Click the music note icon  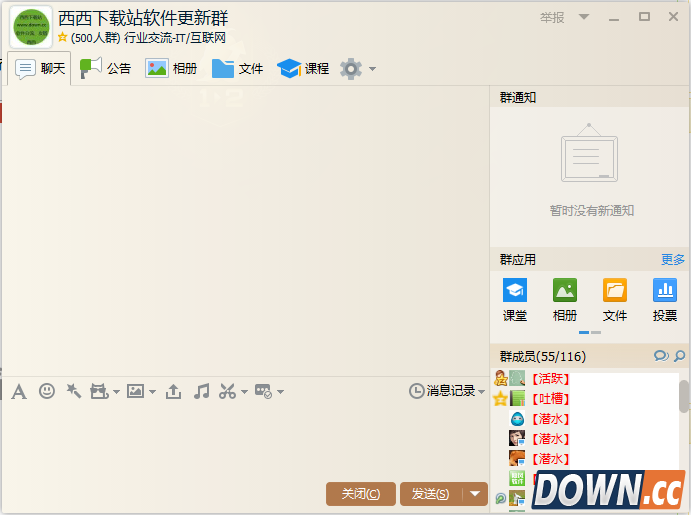pyautogui.click(x=201, y=391)
